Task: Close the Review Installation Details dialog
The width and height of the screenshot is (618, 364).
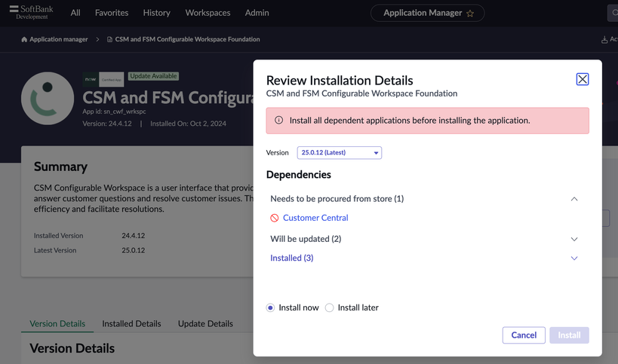Action: coord(582,79)
